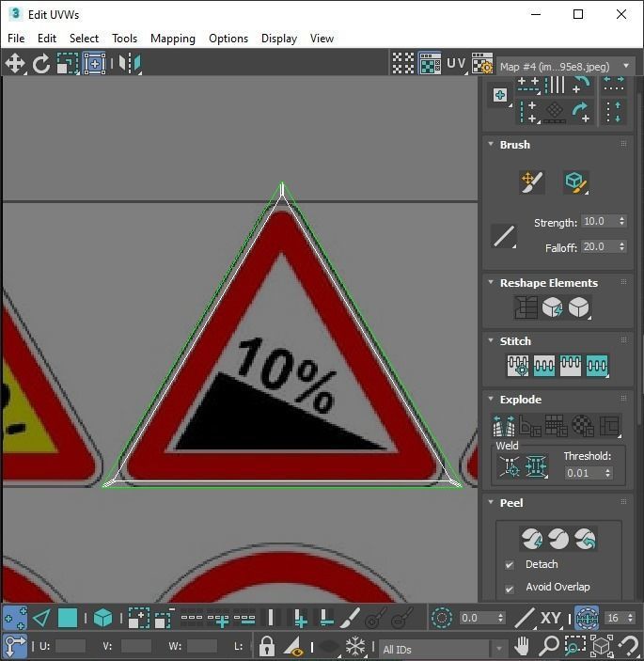Toggle the Avoid Overlap checkbox

click(x=510, y=589)
